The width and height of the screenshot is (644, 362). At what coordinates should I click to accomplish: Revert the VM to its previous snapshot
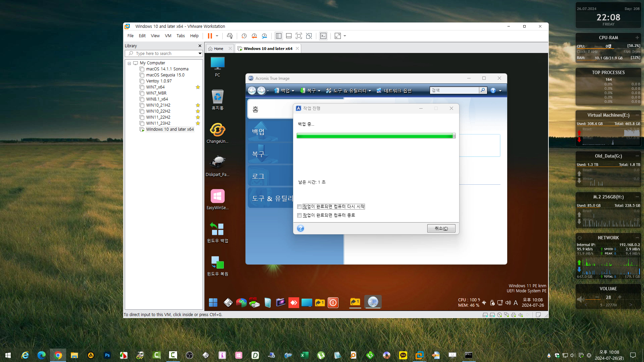254,36
